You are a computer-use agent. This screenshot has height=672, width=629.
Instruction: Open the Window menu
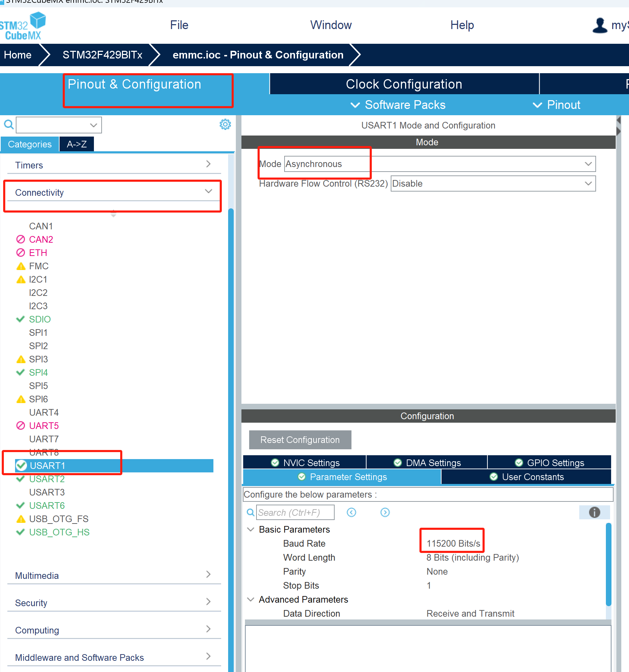tap(331, 25)
